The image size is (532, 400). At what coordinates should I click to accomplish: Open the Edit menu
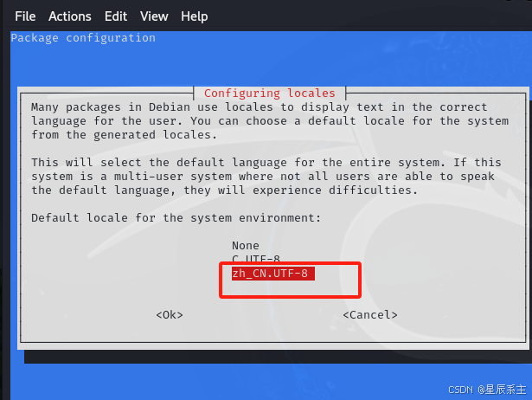pos(116,16)
